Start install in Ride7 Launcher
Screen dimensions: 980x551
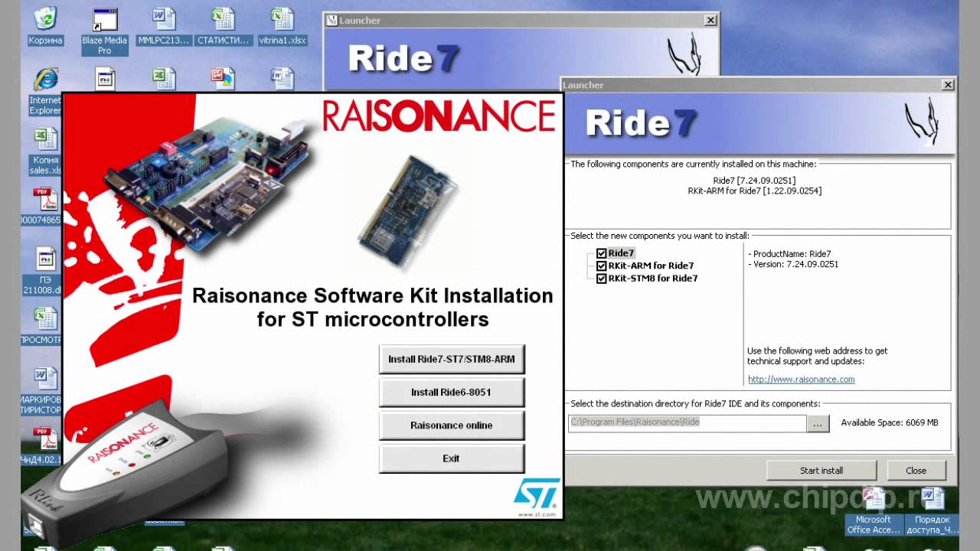pos(822,471)
